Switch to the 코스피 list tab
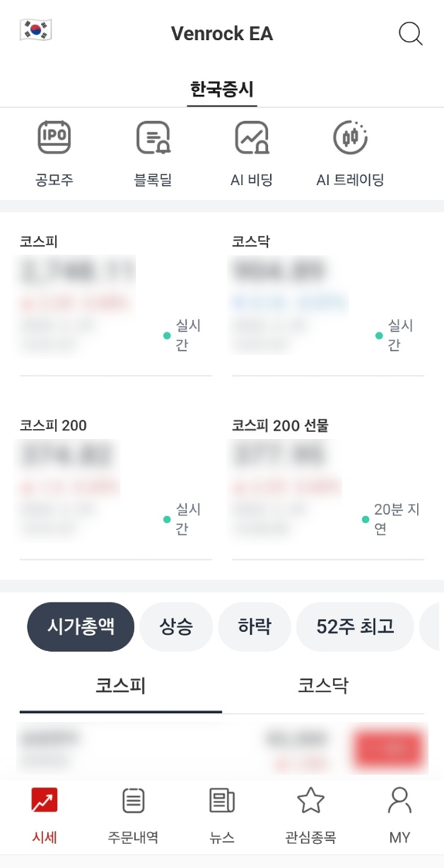 (120, 687)
